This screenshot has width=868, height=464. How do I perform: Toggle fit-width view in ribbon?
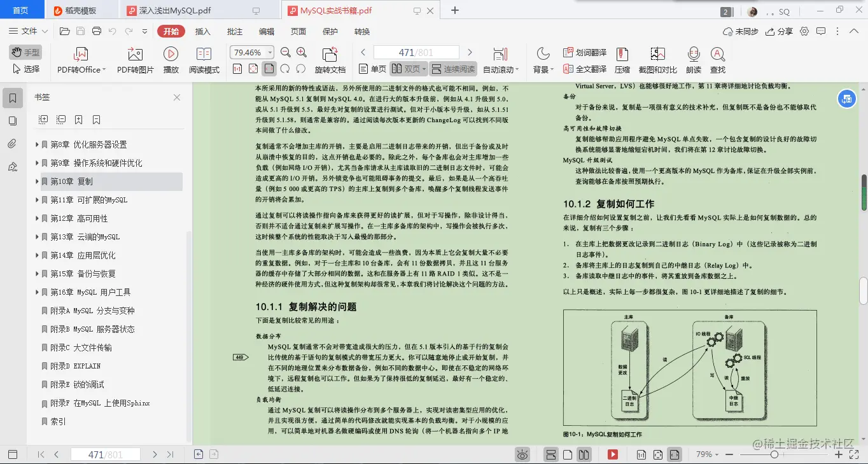coord(269,69)
